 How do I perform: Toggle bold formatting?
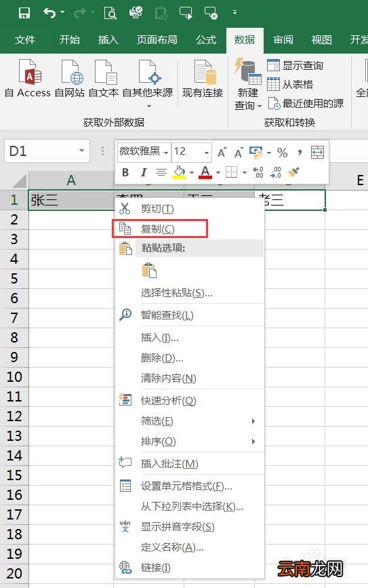point(125,172)
